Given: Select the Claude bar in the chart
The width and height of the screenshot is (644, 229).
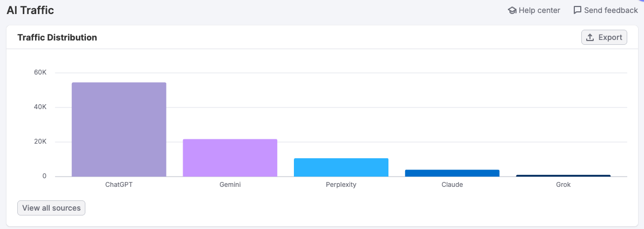Looking at the screenshot, I should coord(452,173).
